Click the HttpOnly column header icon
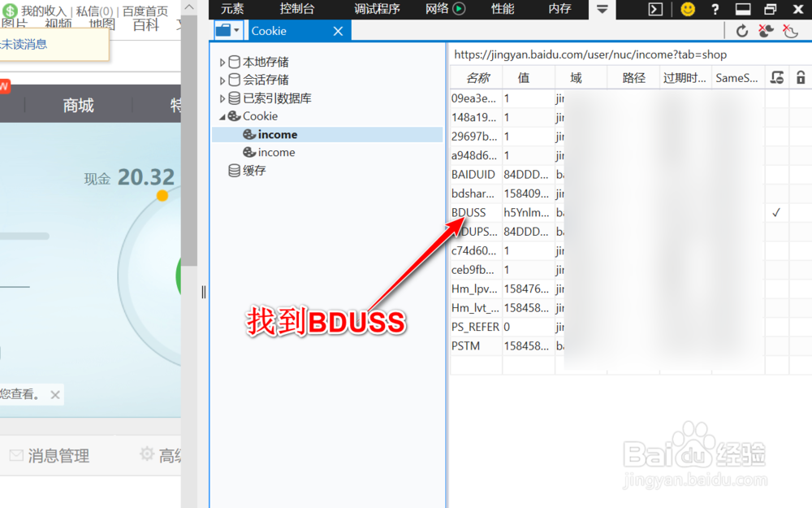This screenshot has width=812, height=508. coord(777,78)
